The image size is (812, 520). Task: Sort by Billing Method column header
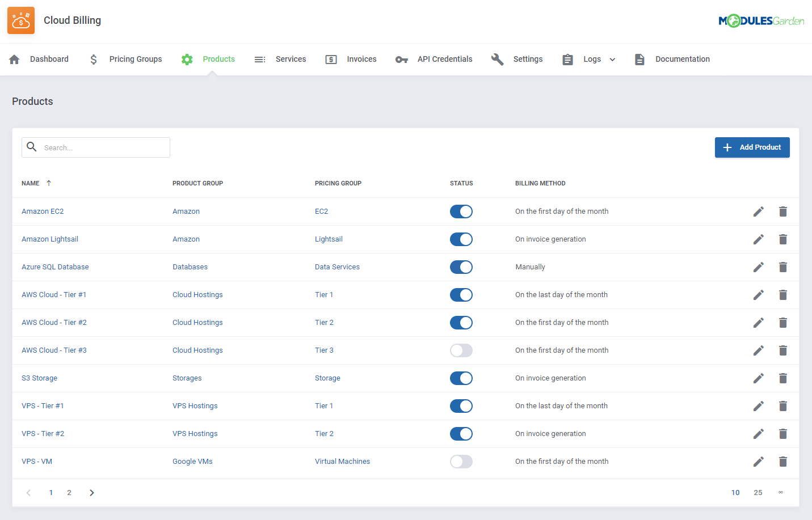[x=540, y=183]
